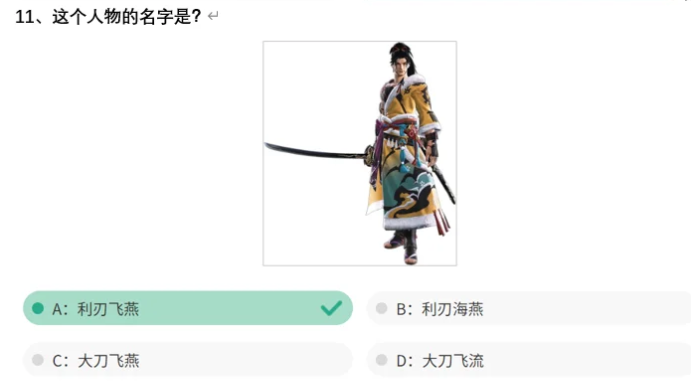Click the letter label C: on its option
Image resolution: width=691 pixels, height=386 pixels.
pos(60,361)
